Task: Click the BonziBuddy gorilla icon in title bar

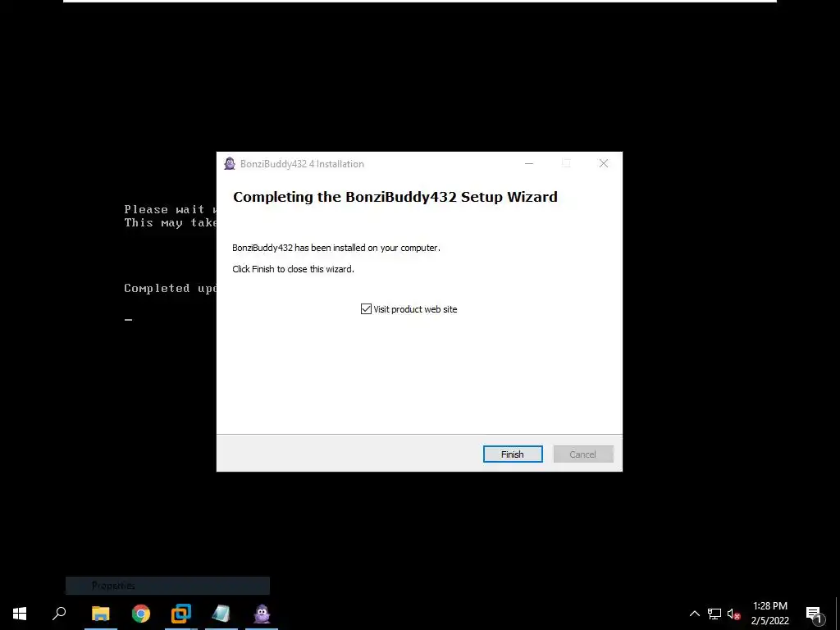Action: point(230,164)
